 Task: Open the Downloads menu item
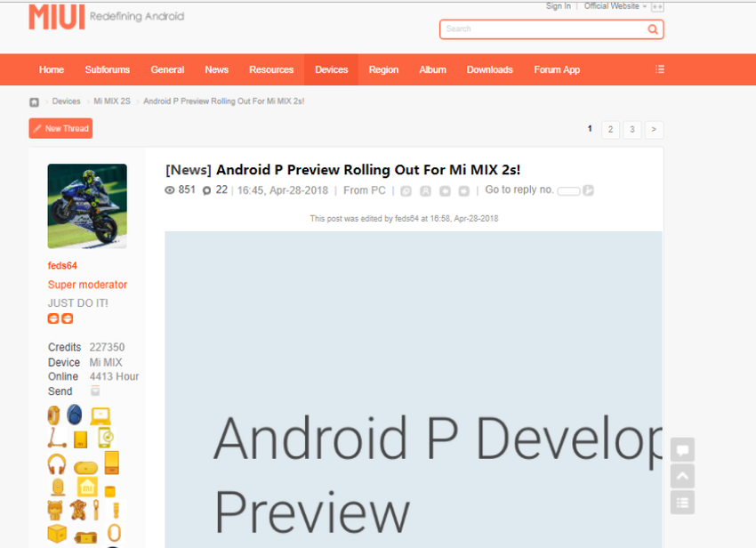pos(489,68)
